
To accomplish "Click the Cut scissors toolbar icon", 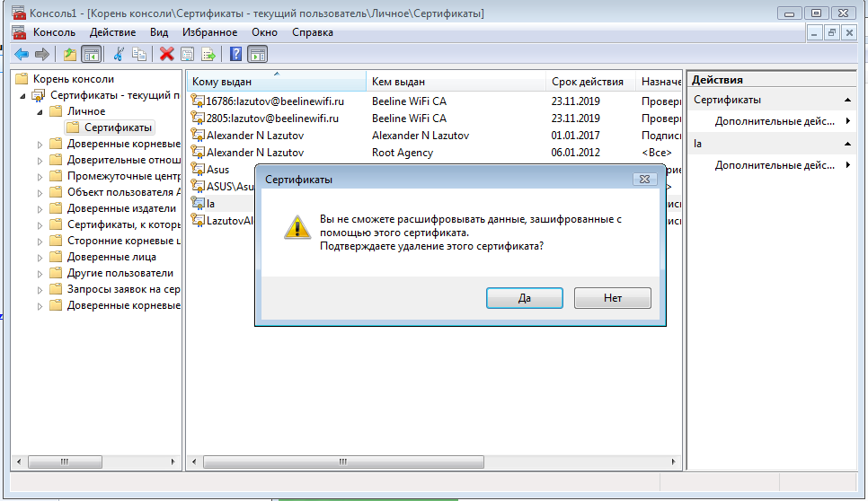I will pyautogui.click(x=119, y=54).
